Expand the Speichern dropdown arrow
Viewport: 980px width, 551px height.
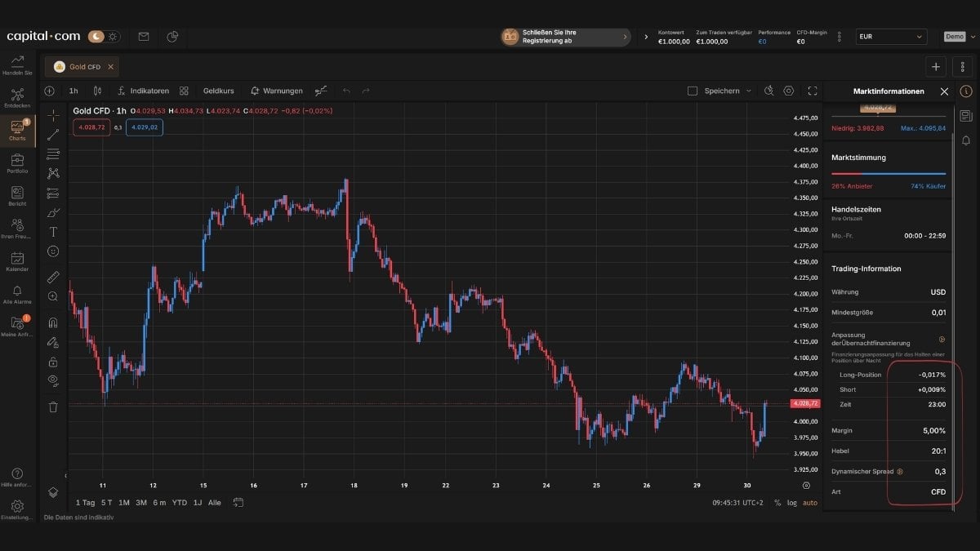pyautogui.click(x=748, y=91)
